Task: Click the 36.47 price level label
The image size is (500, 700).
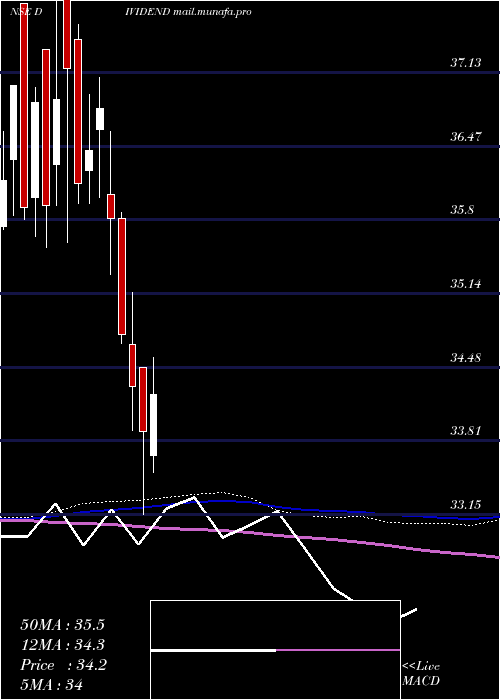Action: click(465, 136)
